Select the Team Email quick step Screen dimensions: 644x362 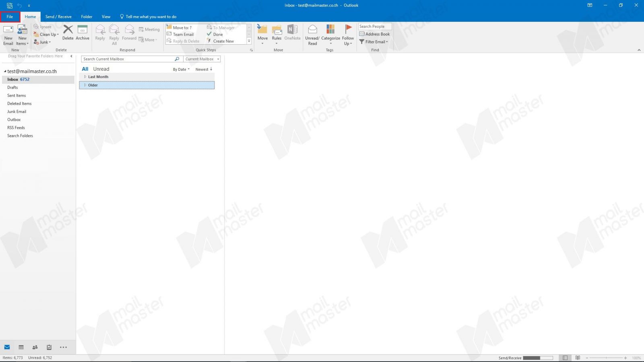click(180, 35)
